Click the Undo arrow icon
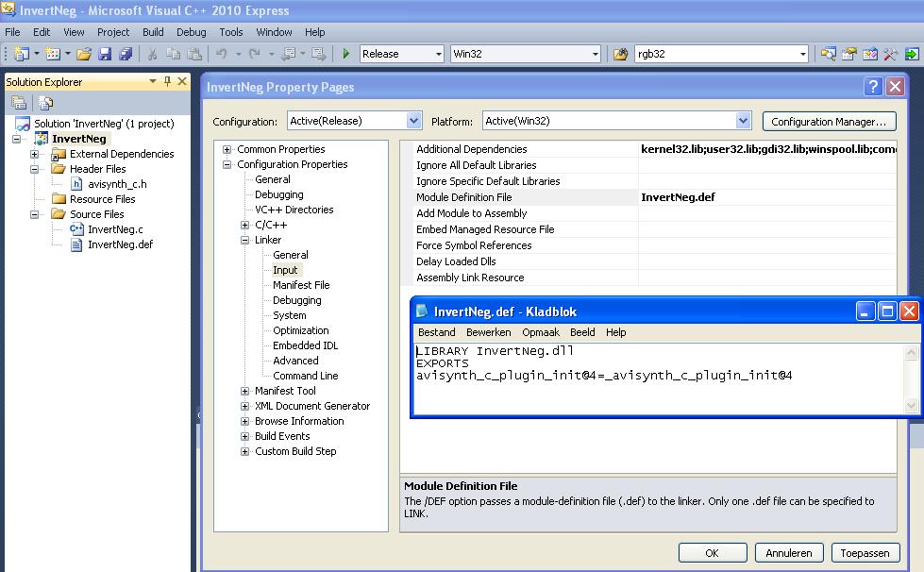This screenshot has height=572, width=924. pos(222,54)
